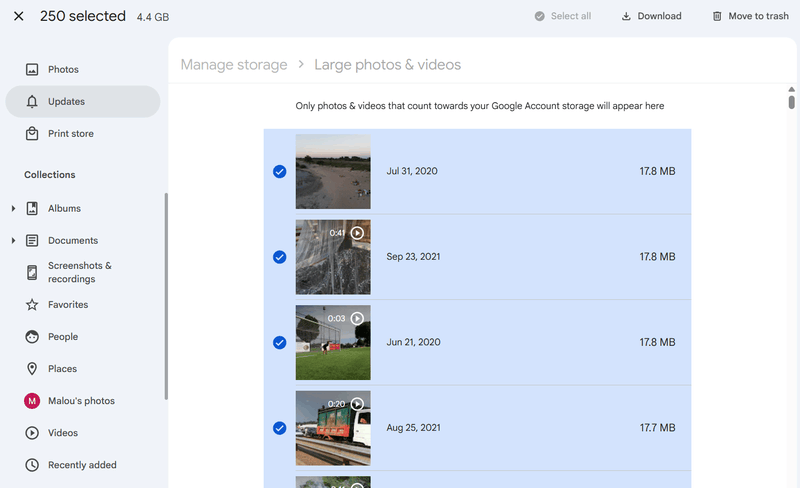Open the Updates bell icon
800x488 pixels.
pyautogui.click(x=32, y=102)
